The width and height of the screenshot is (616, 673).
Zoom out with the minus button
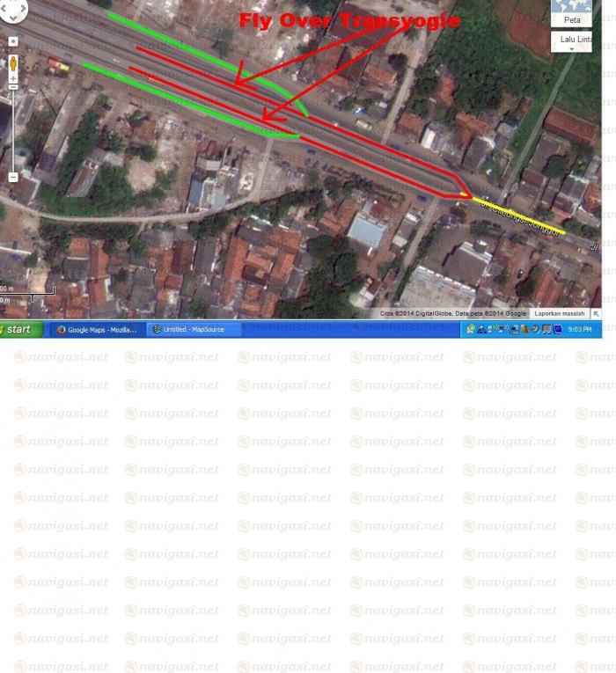(x=13, y=177)
